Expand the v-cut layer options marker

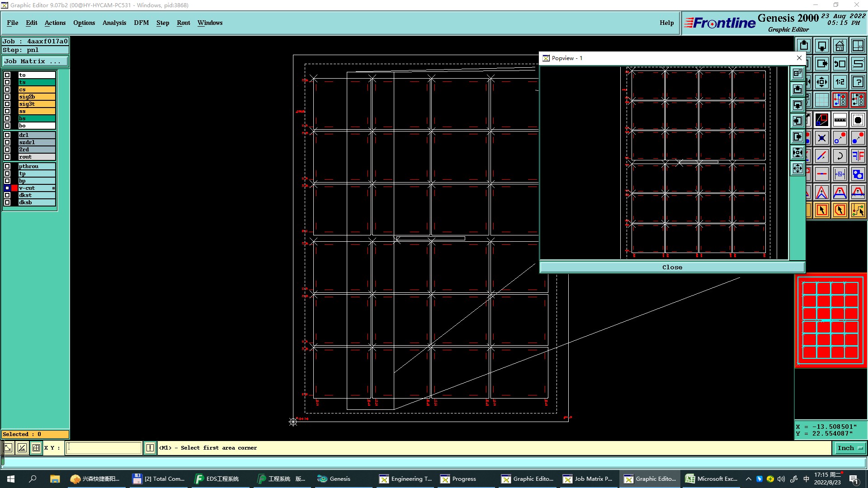coord(53,188)
